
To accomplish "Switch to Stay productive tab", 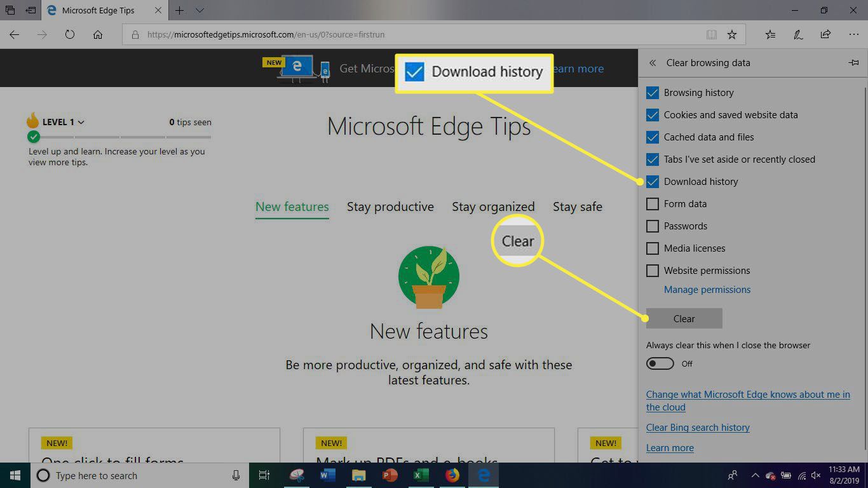I will point(390,207).
